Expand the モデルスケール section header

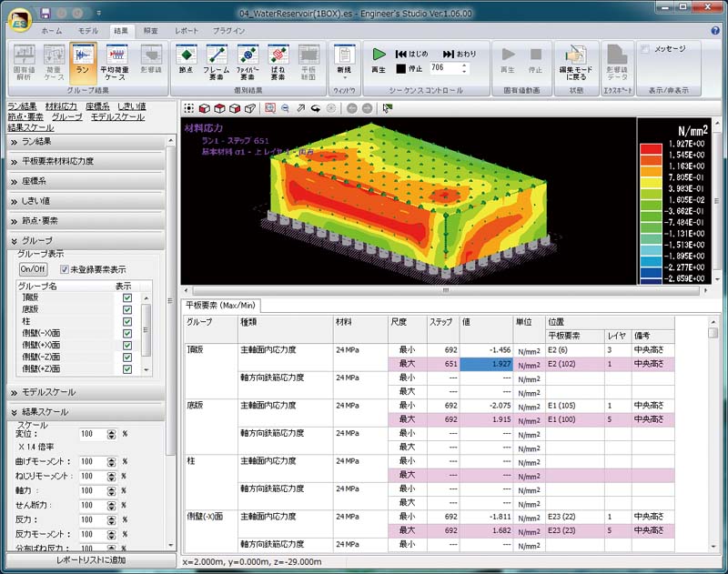86,393
